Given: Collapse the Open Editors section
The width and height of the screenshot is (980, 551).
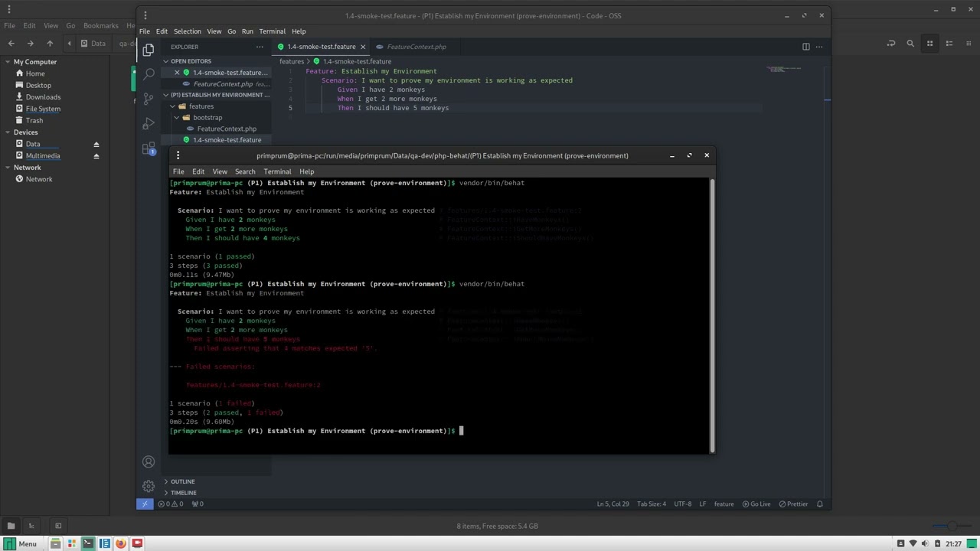Looking at the screenshot, I should point(166,61).
